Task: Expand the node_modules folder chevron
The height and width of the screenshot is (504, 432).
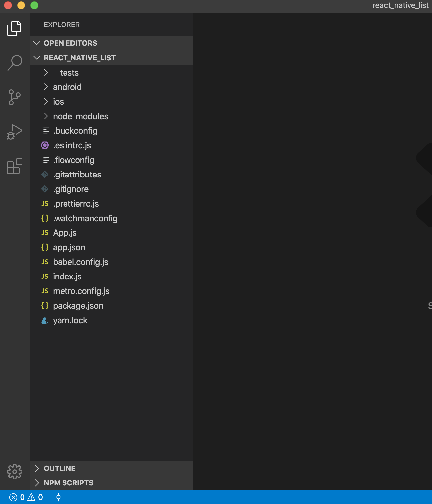Action: pos(46,116)
